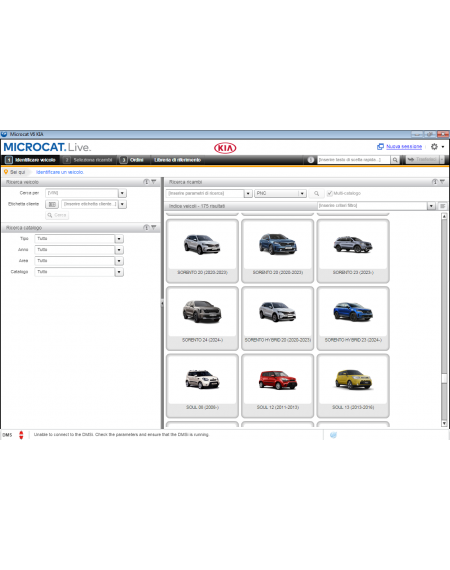Open the Trasferisci split button arrow
Screen dimensions: 450x570
point(442,160)
